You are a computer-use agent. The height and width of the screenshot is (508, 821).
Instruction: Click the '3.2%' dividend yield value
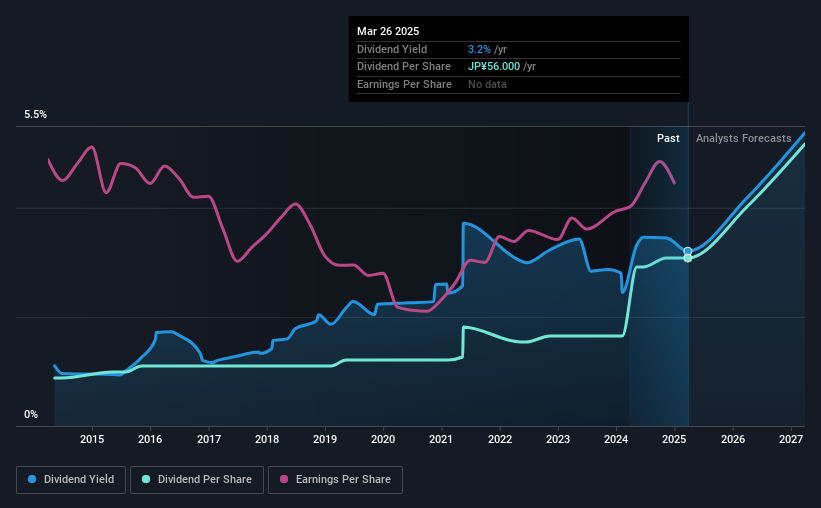point(479,49)
